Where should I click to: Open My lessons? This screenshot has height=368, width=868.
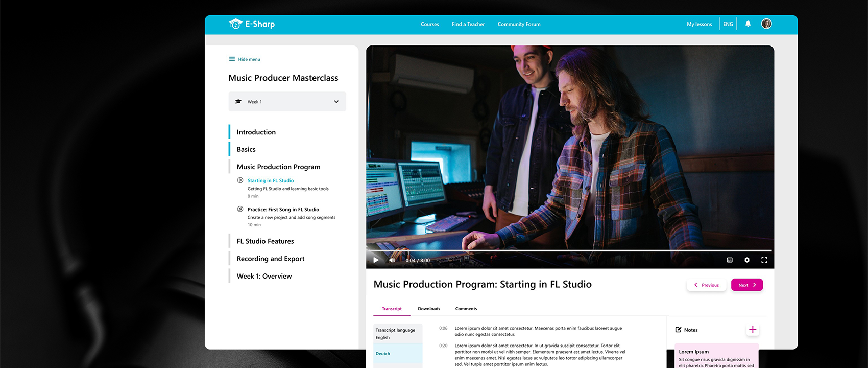(699, 24)
